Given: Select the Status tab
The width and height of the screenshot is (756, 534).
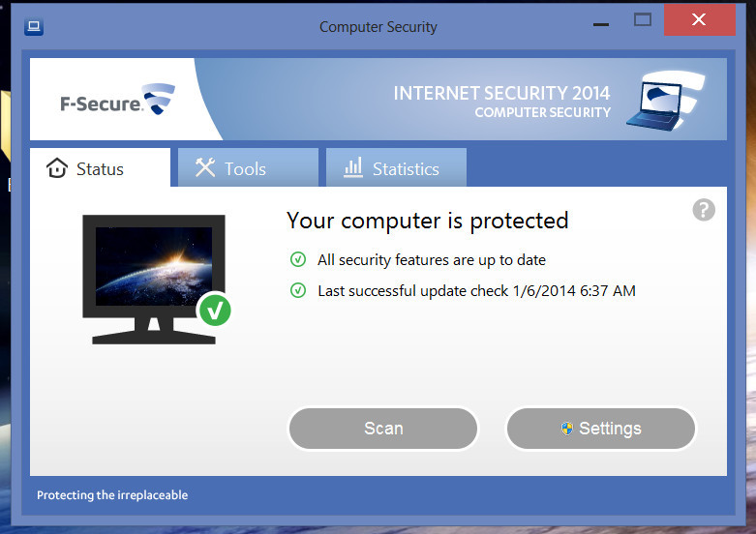Looking at the screenshot, I should [100, 167].
